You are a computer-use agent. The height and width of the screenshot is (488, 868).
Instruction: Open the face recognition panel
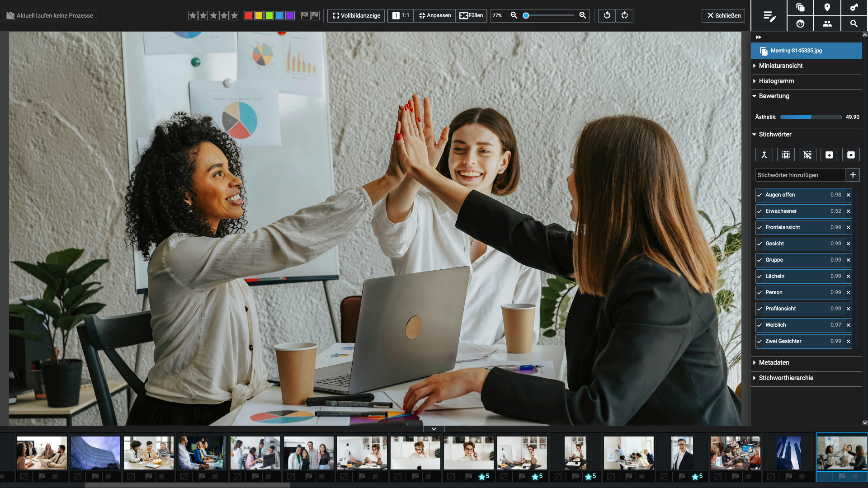point(800,23)
